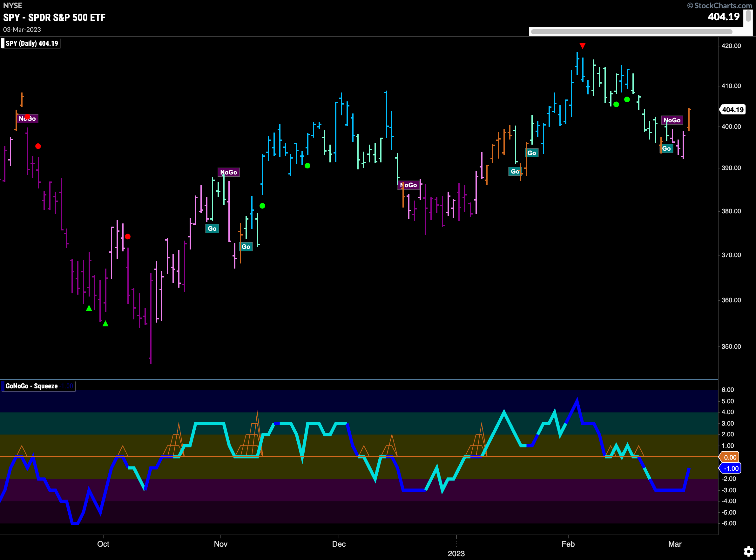Click the Go flag near the 370 level in November
The image size is (756, 560).
click(246, 247)
